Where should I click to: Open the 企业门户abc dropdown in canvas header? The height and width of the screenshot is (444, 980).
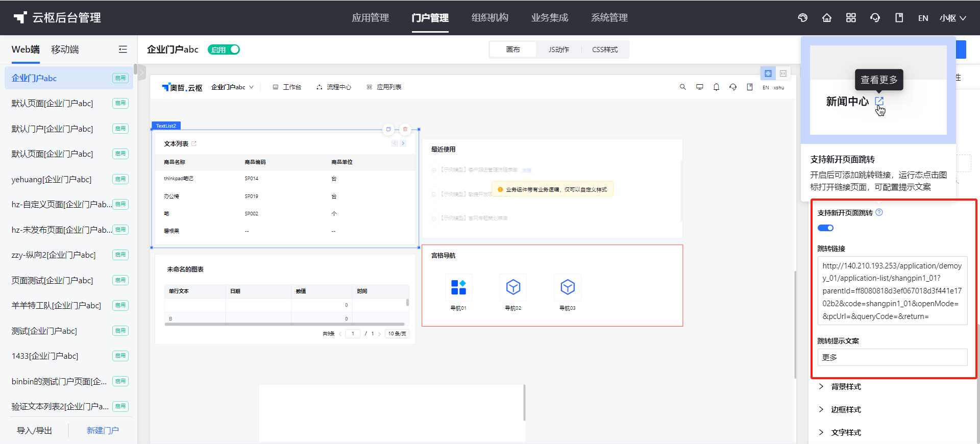232,87
